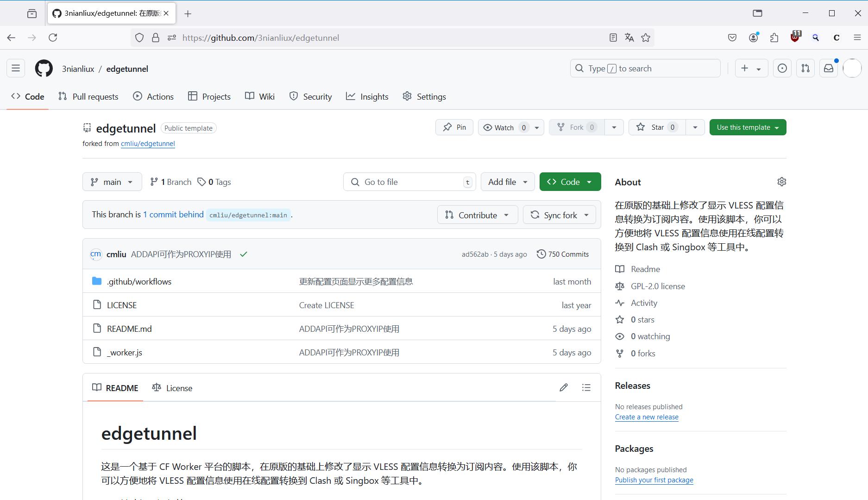Open the Contribute dropdown
The height and width of the screenshot is (500, 868).
tap(478, 215)
